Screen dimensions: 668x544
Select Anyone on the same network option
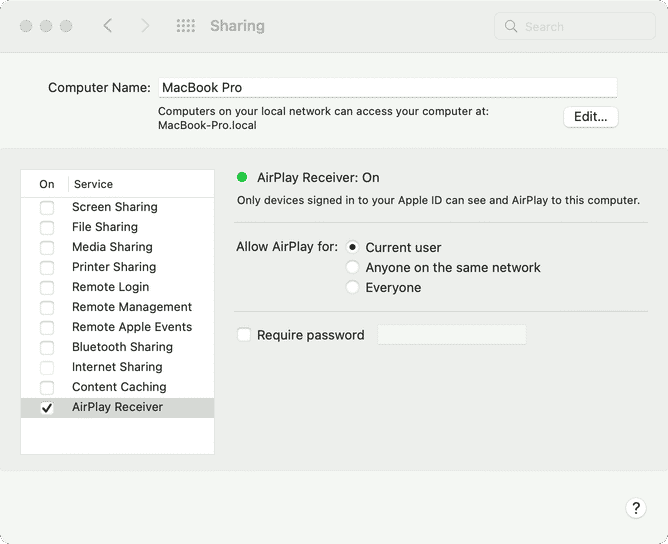pyautogui.click(x=352, y=267)
